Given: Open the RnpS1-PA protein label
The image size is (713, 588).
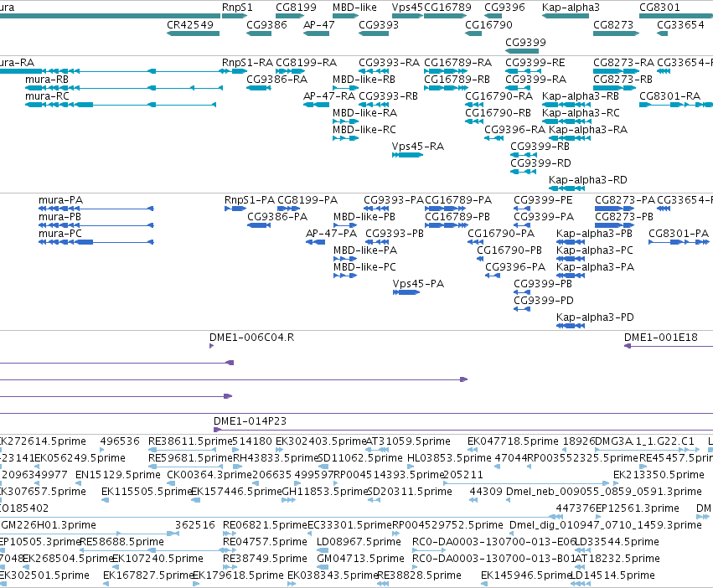Looking at the screenshot, I should point(249,200).
